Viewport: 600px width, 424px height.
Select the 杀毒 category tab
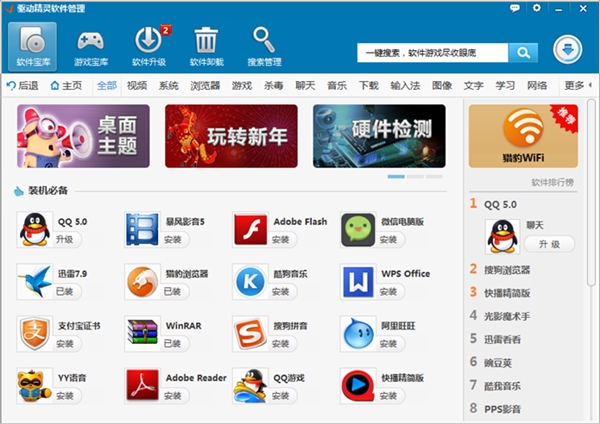click(273, 85)
